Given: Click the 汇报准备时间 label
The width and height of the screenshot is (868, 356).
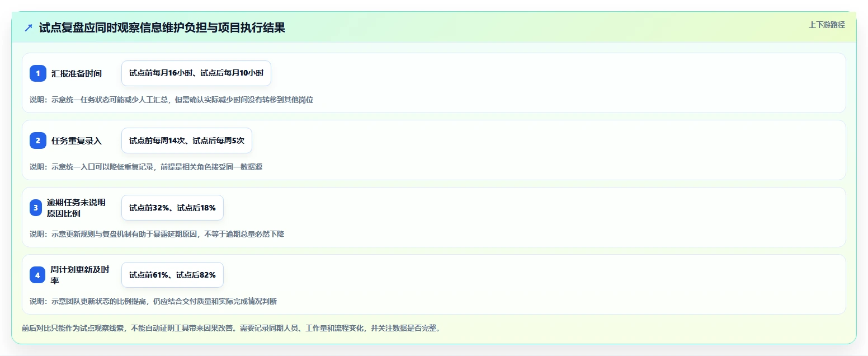Looking at the screenshot, I should click(x=77, y=73).
